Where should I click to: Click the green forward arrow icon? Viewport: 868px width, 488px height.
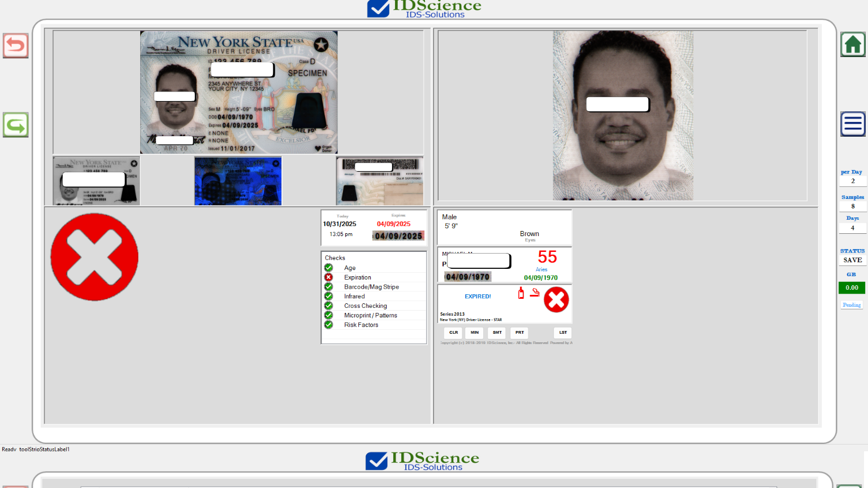pyautogui.click(x=16, y=125)
